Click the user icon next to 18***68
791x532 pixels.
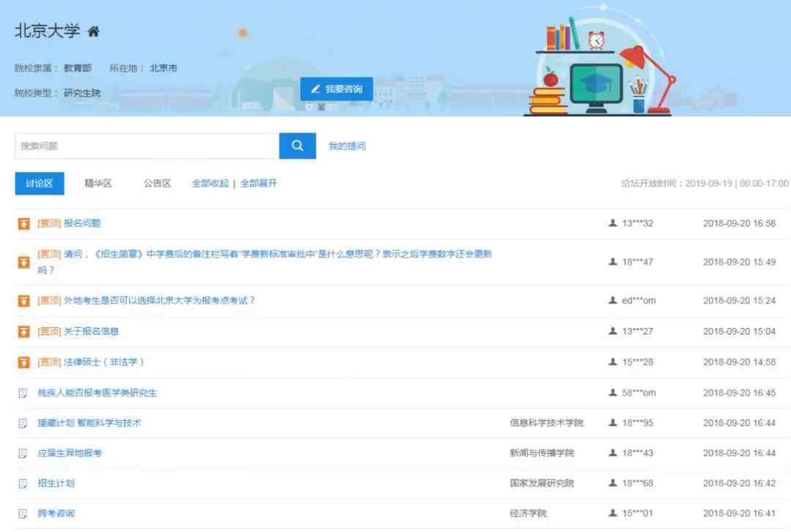click(x=613, y=482)
